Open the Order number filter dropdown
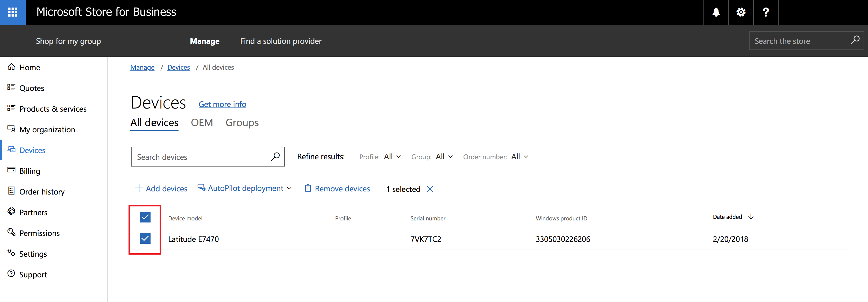The image size is (868, 302). coord(520,156)
